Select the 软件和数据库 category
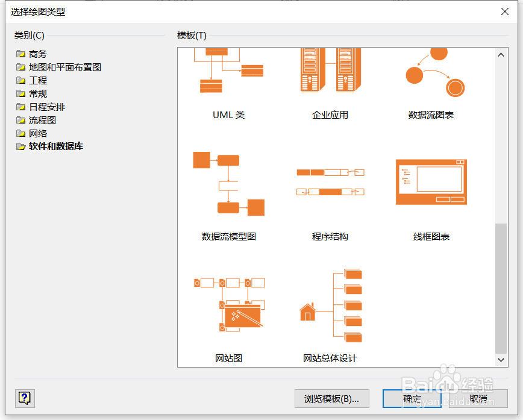 (49, 146)
